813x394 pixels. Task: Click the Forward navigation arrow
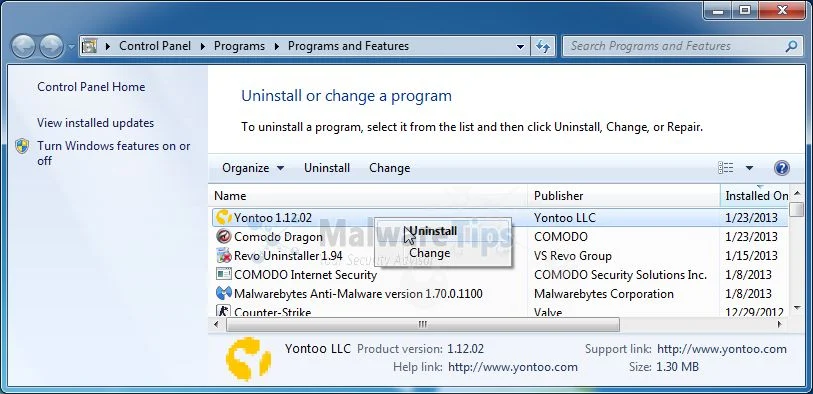(x=51, y=46)
